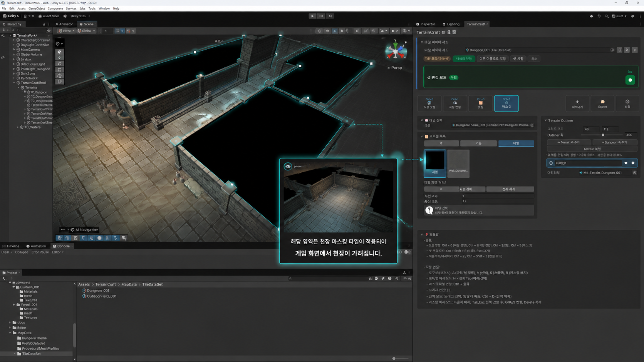
Task: Open the Pivot dropdown
Action: click(66, 31)
